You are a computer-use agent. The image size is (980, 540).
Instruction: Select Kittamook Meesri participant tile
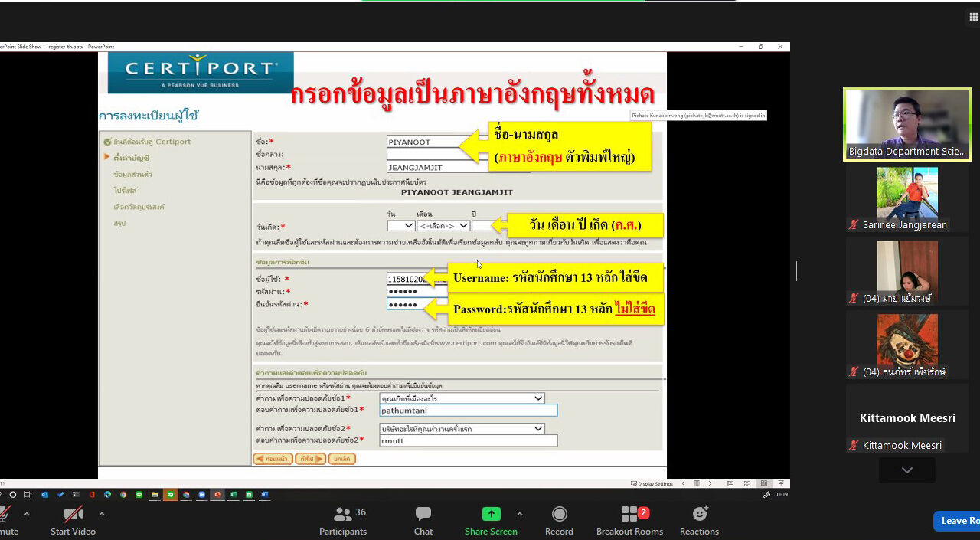point(907,419)
